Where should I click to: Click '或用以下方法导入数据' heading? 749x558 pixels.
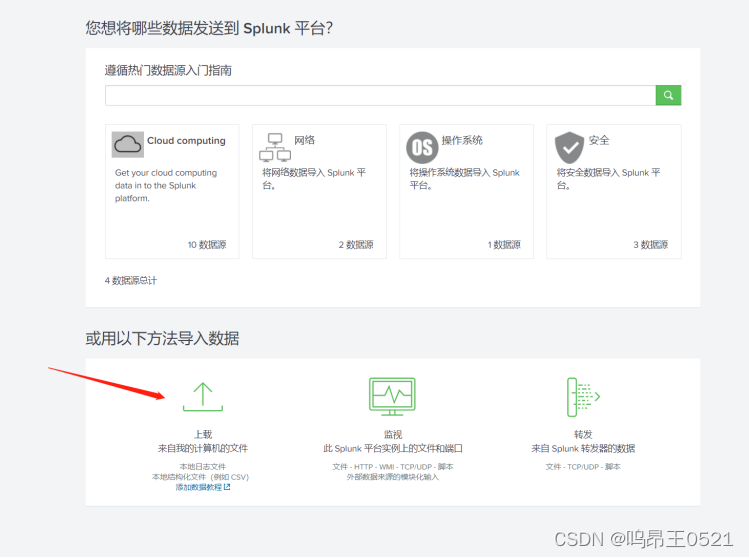point(162,338)
